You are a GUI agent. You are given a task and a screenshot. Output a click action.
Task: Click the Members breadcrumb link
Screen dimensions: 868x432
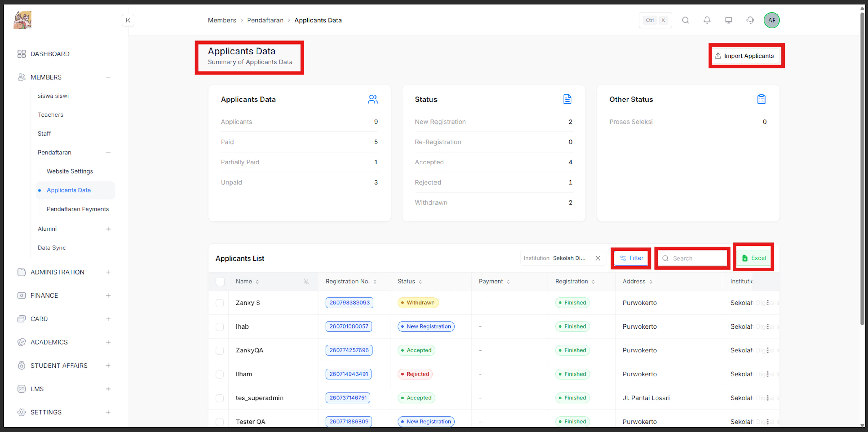(x=222, y=20)
